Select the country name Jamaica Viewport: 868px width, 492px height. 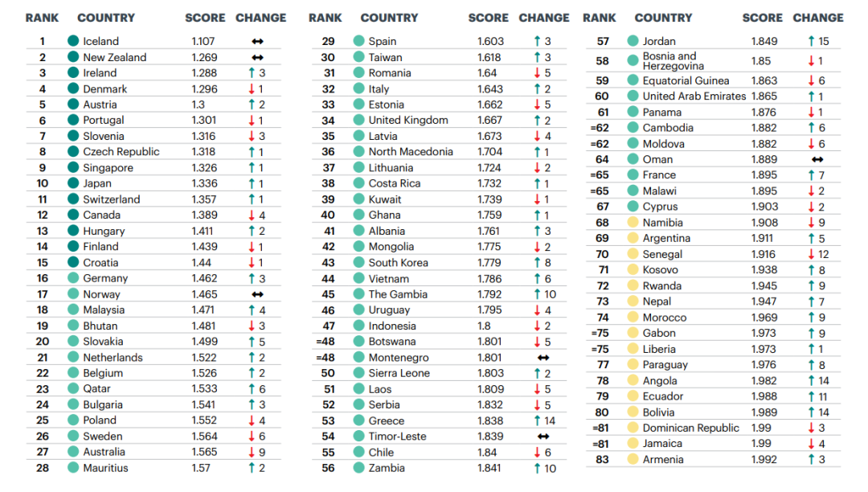662,443
